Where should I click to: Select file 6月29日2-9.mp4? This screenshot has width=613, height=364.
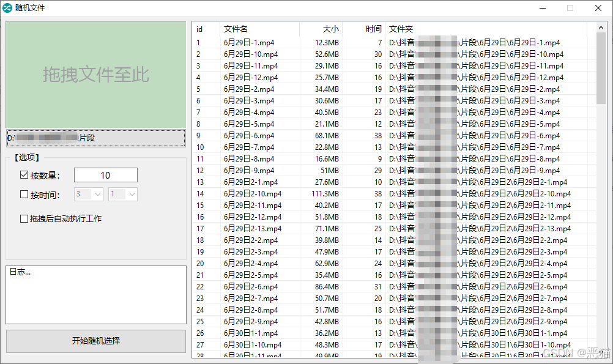pos(251,322)
